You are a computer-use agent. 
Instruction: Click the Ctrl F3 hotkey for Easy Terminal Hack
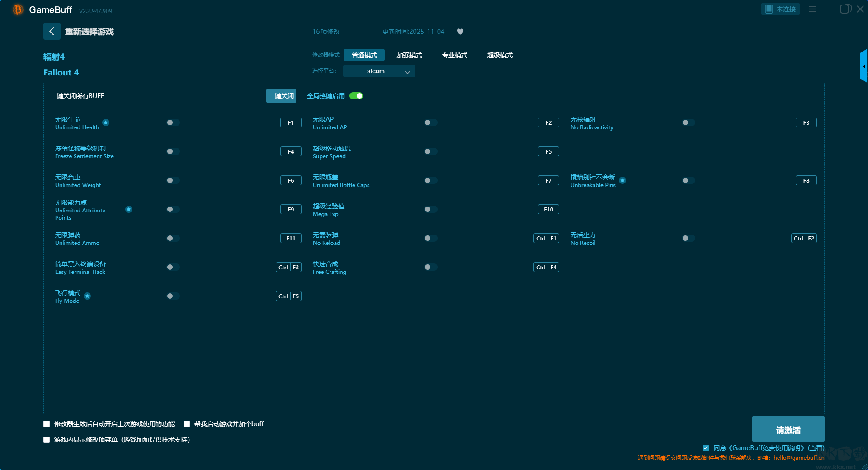click(288, 267)
